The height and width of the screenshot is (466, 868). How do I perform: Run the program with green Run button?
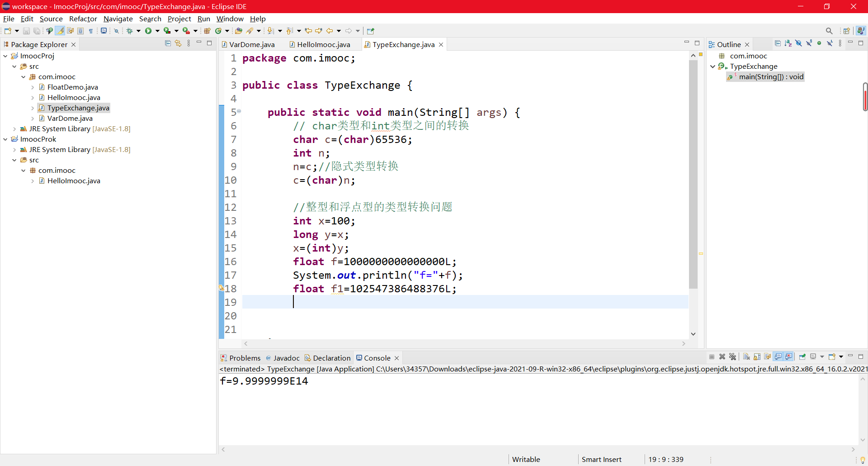pyautogui.click(x=148, y=31)
